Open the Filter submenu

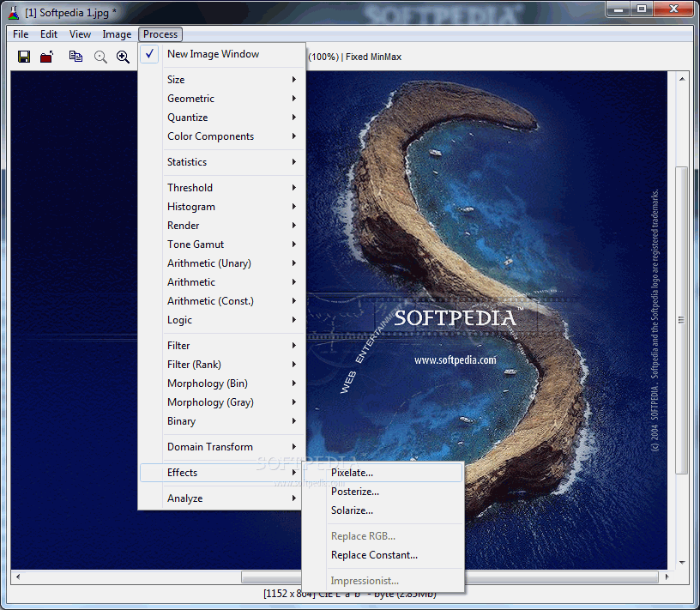point(222,346)
